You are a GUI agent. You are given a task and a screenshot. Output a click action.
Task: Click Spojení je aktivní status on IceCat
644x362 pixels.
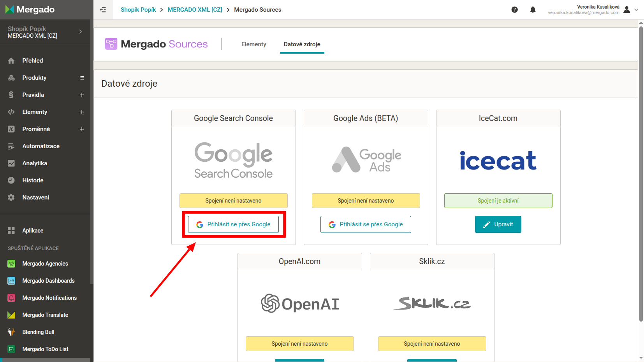498,201
